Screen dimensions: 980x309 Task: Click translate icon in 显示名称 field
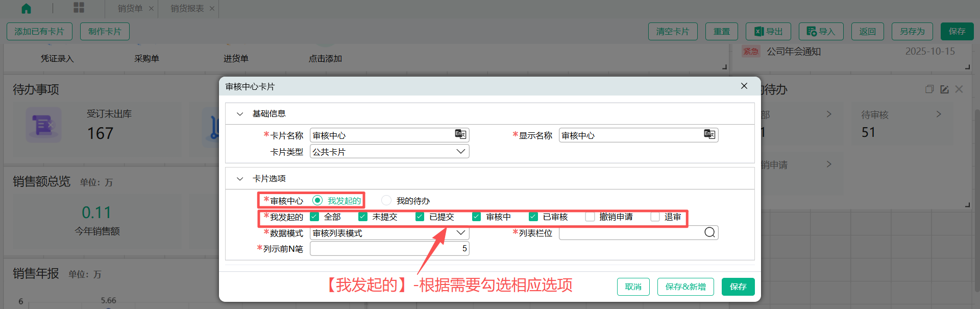point(709,134)
